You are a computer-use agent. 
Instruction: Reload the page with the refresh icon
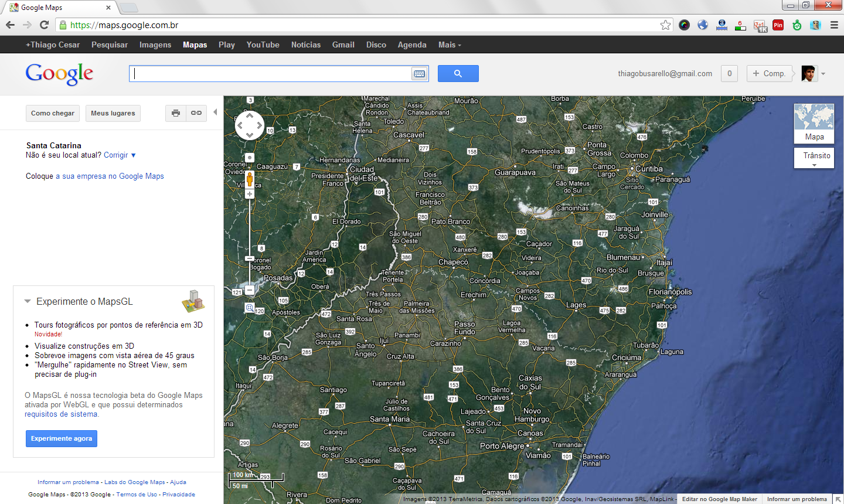[x=44, y=25]
